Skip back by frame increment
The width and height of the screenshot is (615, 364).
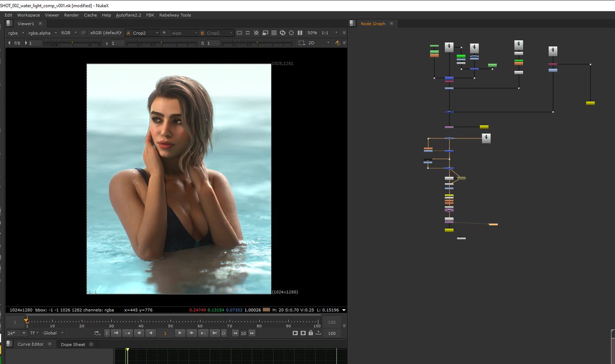(x=236, y=333)
